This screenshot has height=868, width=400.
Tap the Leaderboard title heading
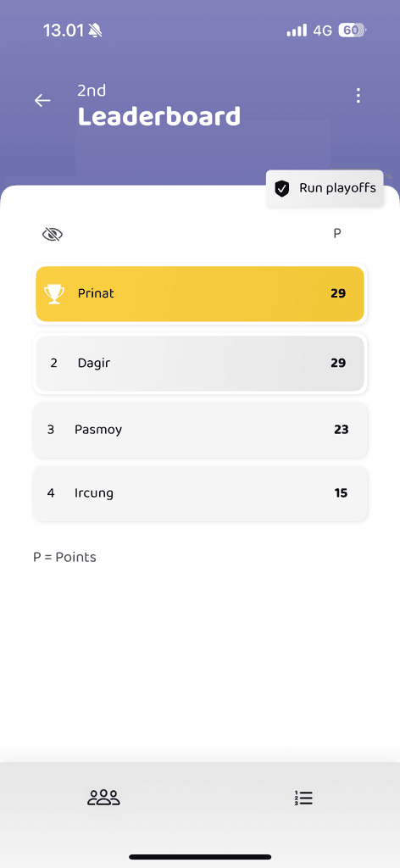click(159, 117)
